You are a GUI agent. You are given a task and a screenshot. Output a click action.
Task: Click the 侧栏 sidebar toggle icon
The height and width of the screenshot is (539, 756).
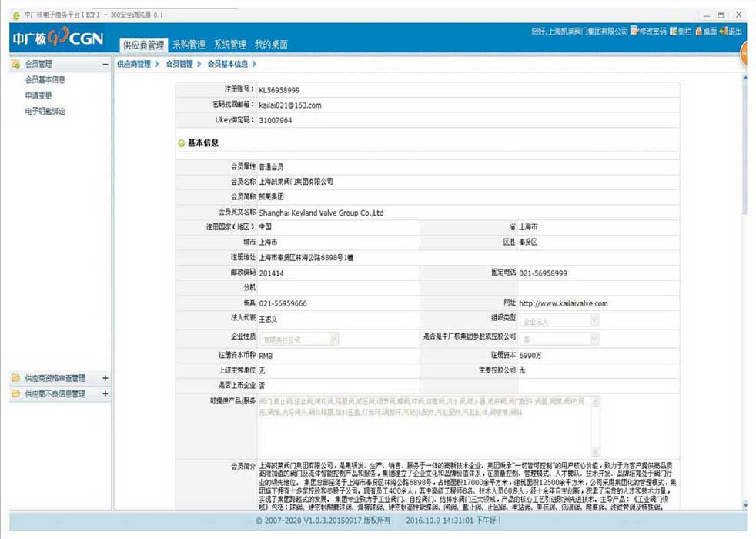(674, 32)
